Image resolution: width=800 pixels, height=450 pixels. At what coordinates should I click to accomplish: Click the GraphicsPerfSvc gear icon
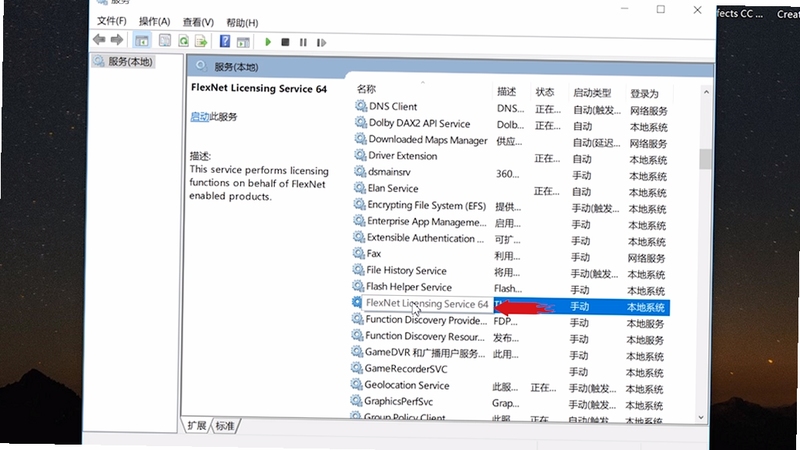click(356, 401)
